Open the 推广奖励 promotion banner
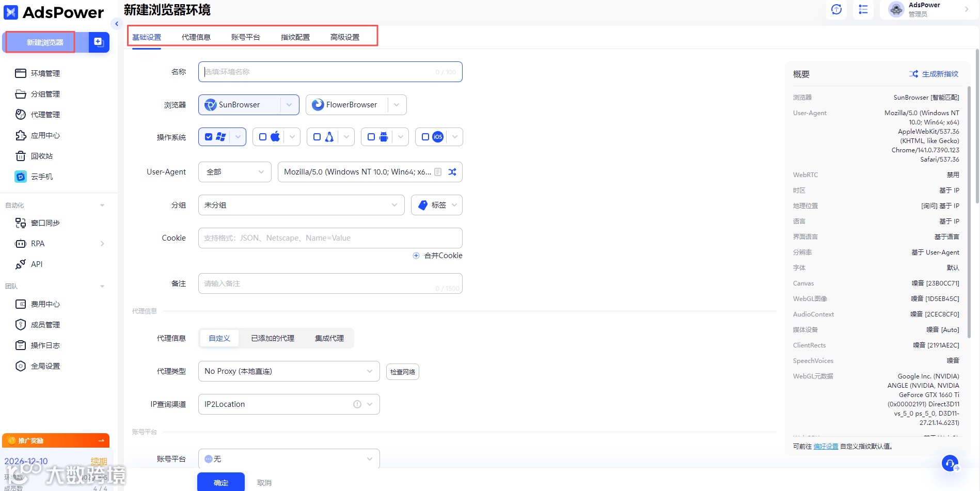 [56, 440]
